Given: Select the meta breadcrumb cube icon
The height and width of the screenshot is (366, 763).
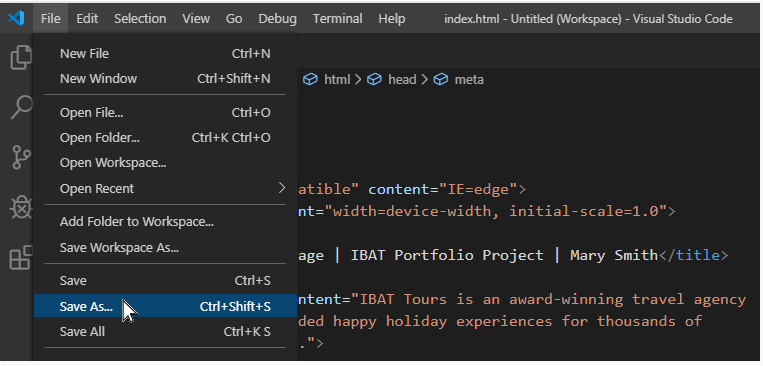Looking at the screenshot, I should (x=440, y=79).
